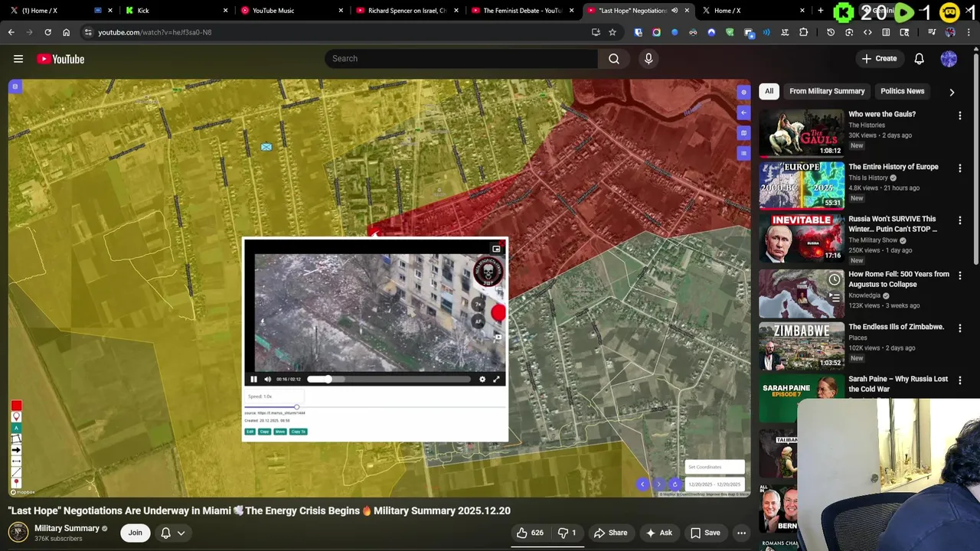
Task: Enable picture-in-picture on popup video
Action: pos(496,249)
